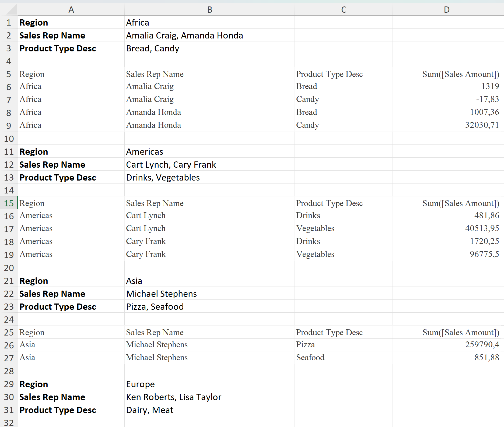Select the cell containing Bread, Candy
The width and height of the screenshot is (504, 427).
153,48
